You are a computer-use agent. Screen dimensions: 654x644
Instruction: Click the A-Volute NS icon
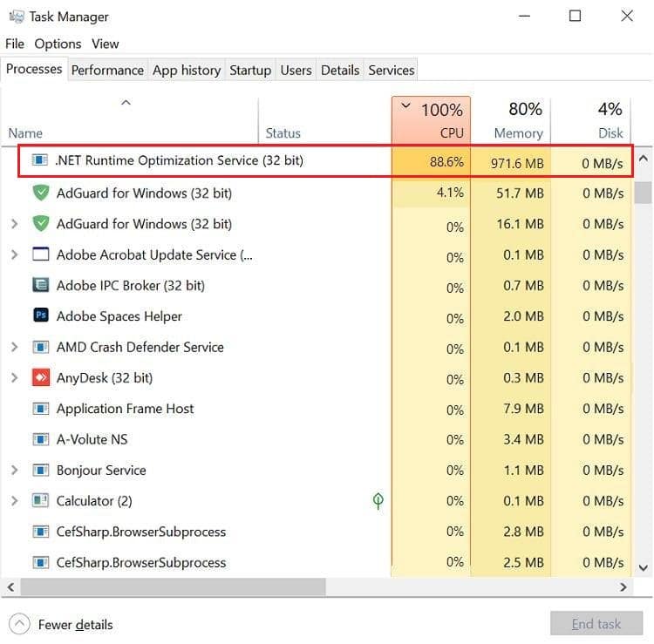[x=41, y=439]
